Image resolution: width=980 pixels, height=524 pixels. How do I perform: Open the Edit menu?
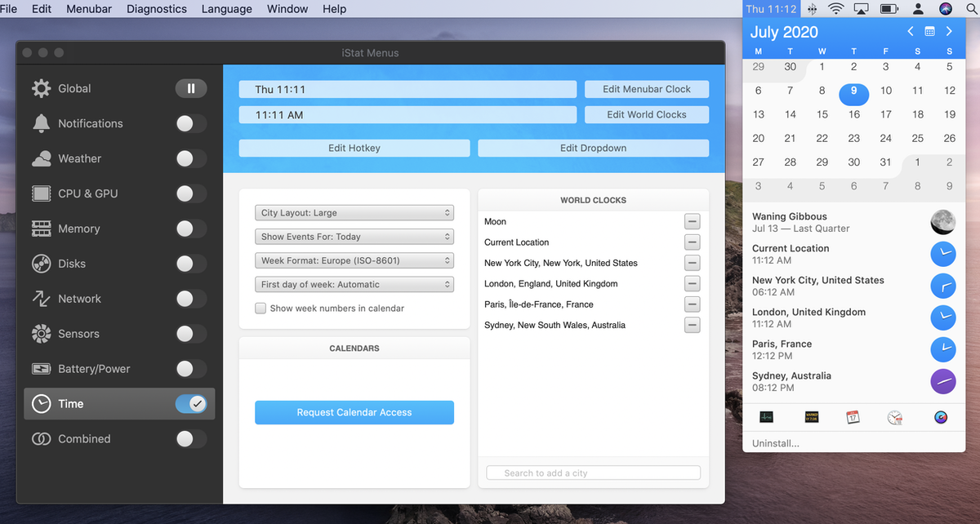42,9
